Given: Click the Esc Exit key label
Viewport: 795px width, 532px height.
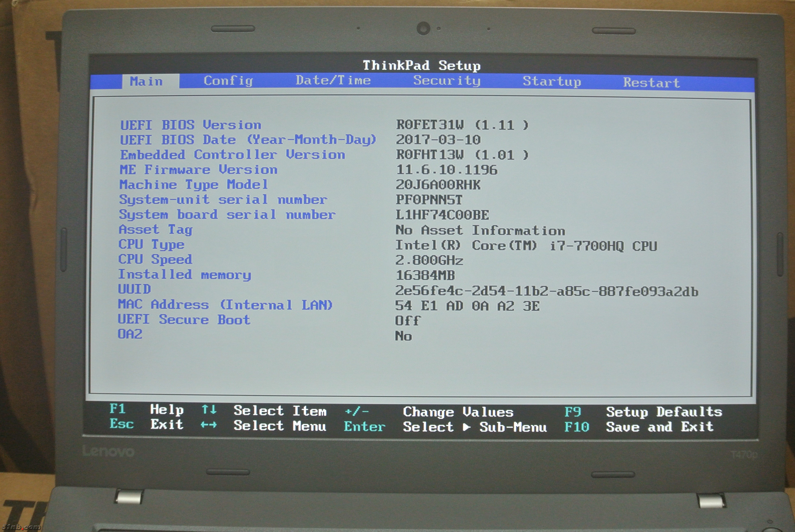Looking at the screenshot, I should tap(122, 424).
